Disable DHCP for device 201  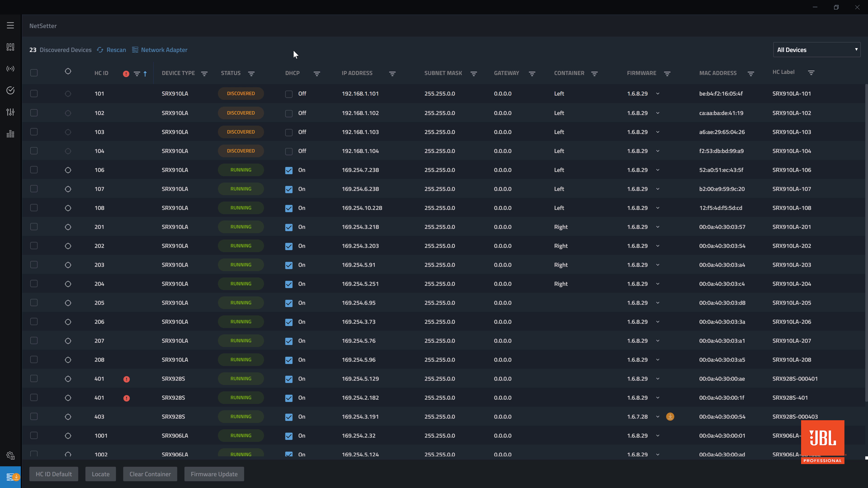pos(289,227)
